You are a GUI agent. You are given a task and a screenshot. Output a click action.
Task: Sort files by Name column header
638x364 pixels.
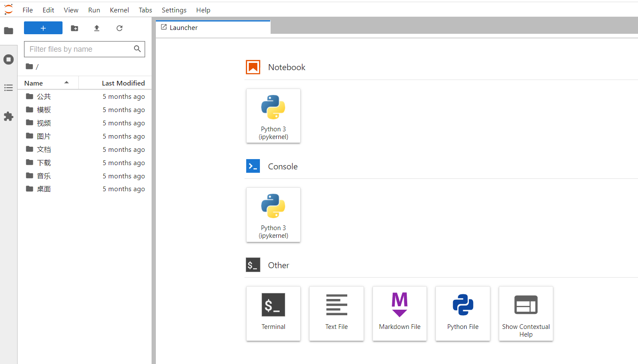[x=48, y=83]
